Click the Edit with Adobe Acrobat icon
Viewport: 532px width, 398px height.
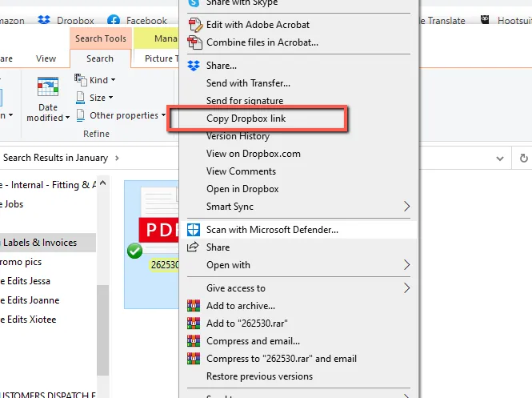point(195,25)
